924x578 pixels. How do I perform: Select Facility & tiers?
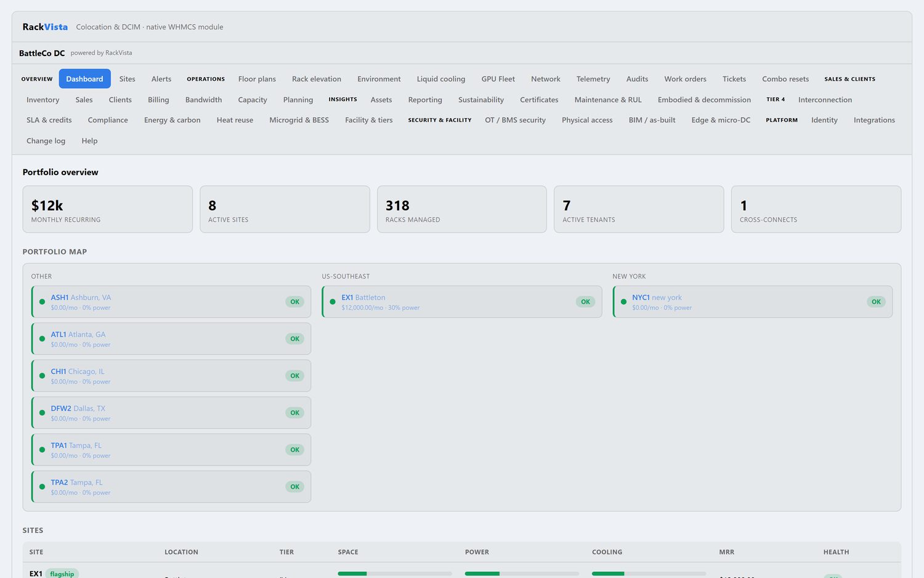point(369,120)
